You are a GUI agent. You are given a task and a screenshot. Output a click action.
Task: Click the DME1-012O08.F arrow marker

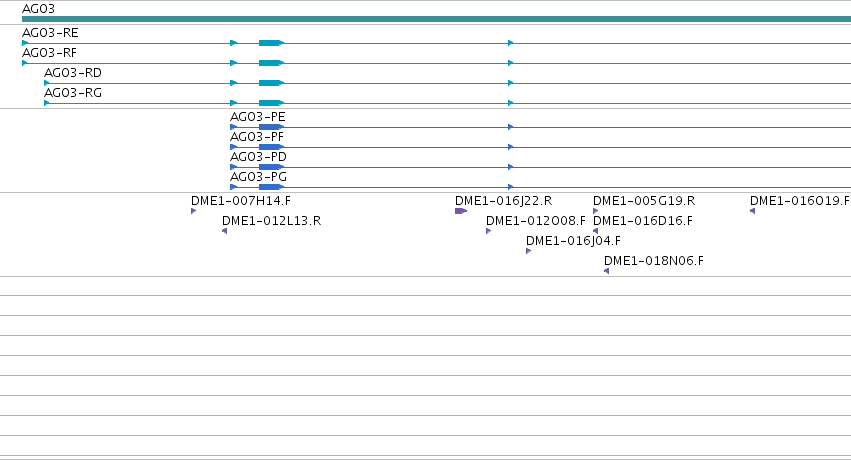[488, 231]
